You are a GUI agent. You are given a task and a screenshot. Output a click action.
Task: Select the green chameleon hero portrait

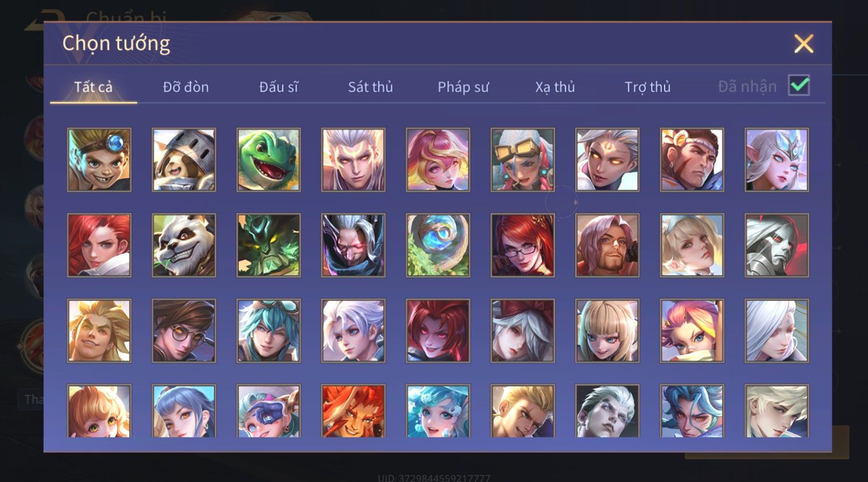tap(269, 160)
